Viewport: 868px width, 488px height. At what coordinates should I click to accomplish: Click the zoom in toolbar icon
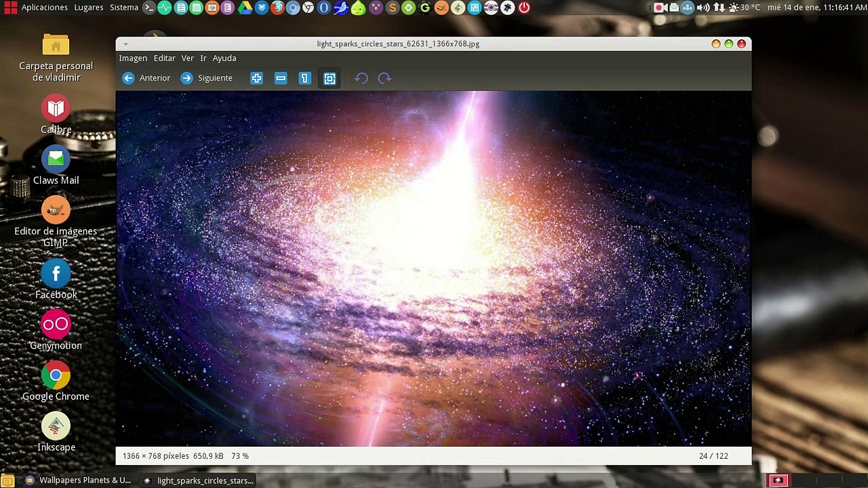coord(256,78)
